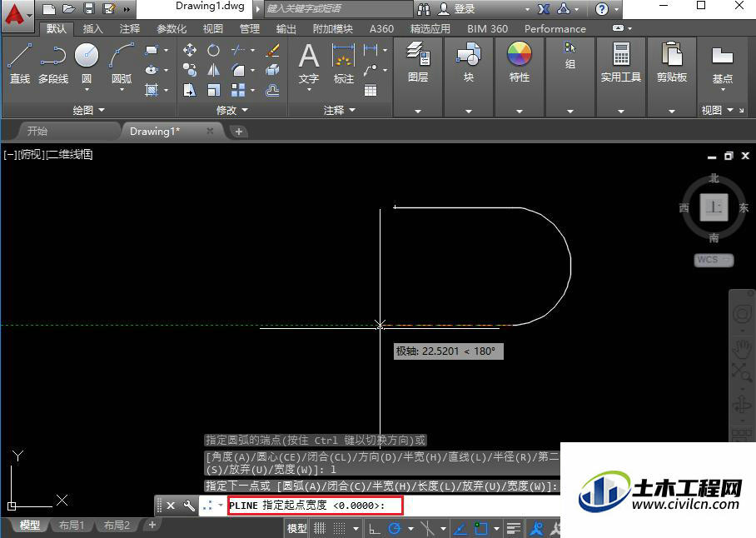The width and height of the screenshot is (756, 538).
Task: Click the Mirror tool icon
Action: 213,71
